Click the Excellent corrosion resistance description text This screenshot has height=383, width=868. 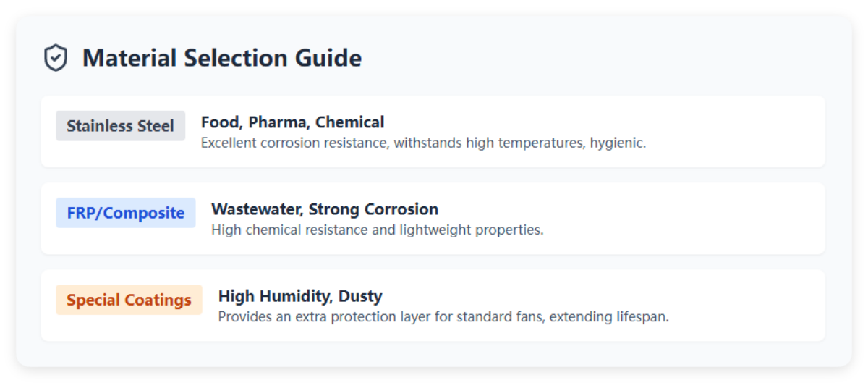point(423,143)
